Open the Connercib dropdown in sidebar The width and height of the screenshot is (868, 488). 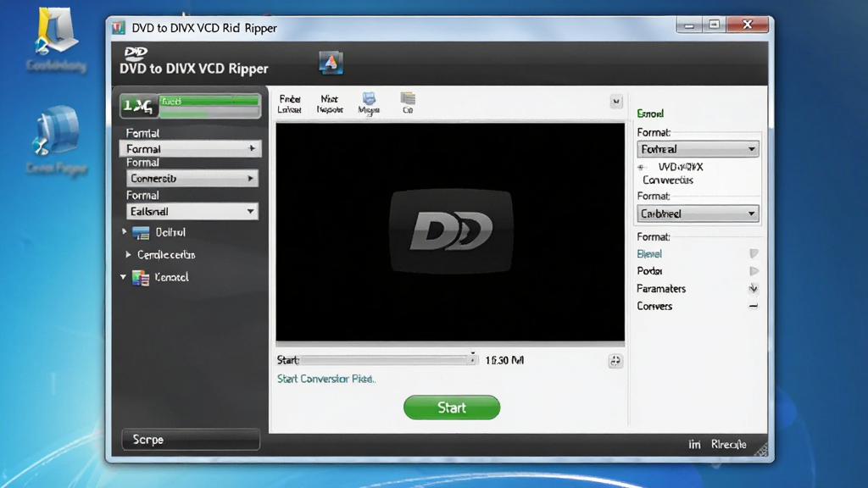pos(192,178)
